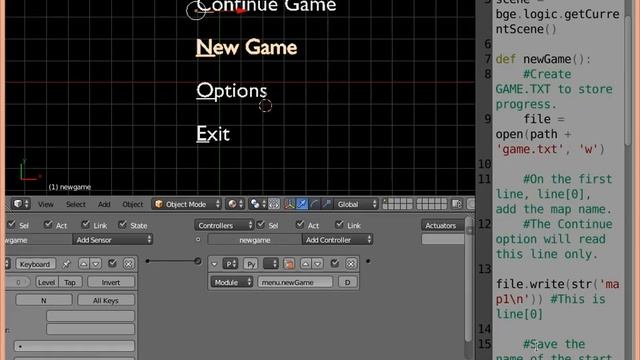Toggle manipulate center points icon
The image size is (640, 360).
[274, 204]
